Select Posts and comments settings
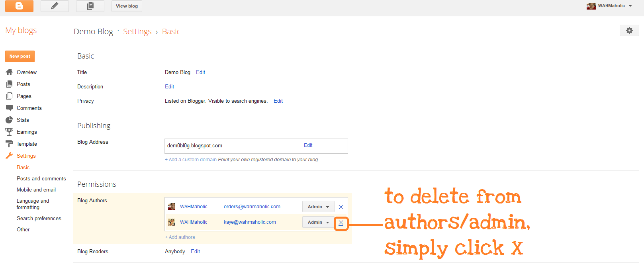The image size is (644, 264). [41, 178]
